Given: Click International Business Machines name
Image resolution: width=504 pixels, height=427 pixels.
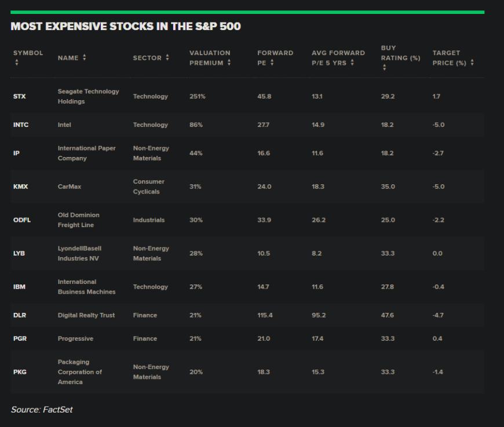Looking at the screenshot, I should pos(87,287).
